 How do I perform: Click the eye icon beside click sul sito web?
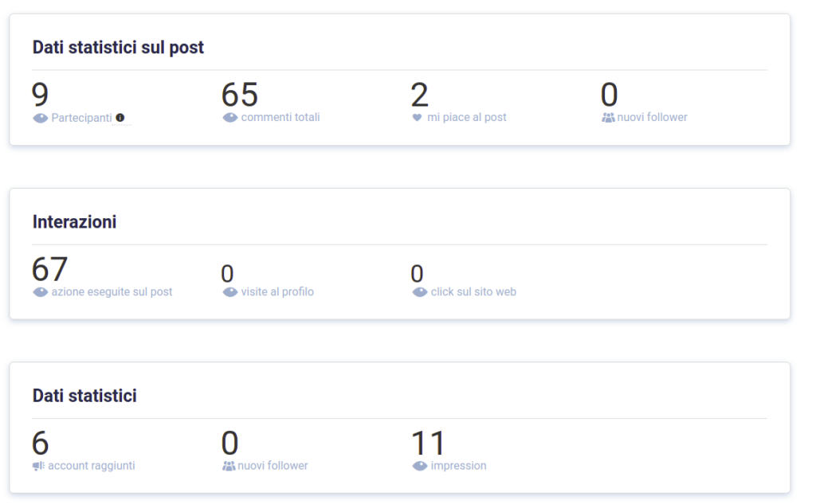(419, 292)
